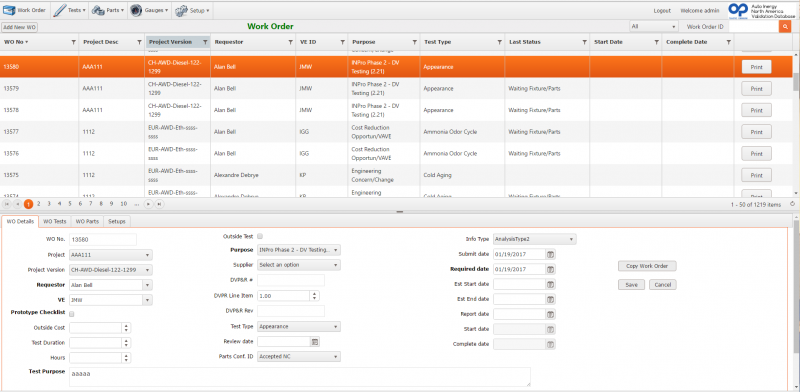Click in the Work Order ID search field

point(754,27)
